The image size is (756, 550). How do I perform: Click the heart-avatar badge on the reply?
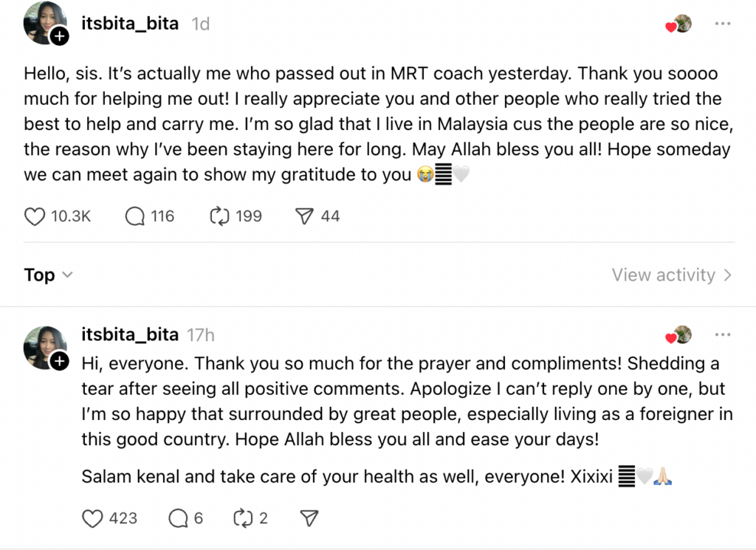679,336
